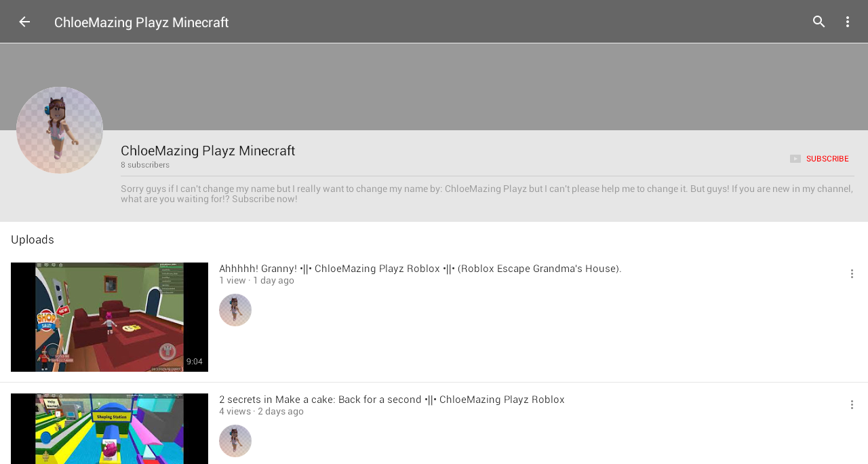Open options menu for Make a cake video
This screenshot has width=868, height=464.
click(852, 405)
